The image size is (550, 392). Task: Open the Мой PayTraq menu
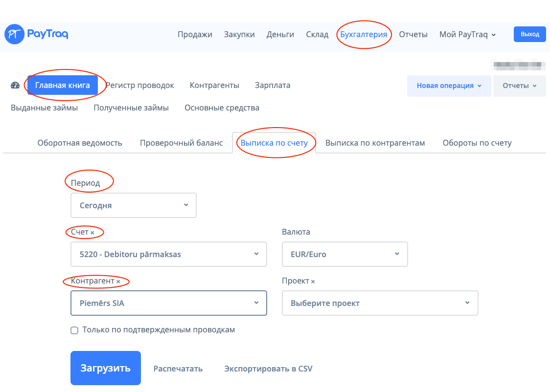pos(467,34)
